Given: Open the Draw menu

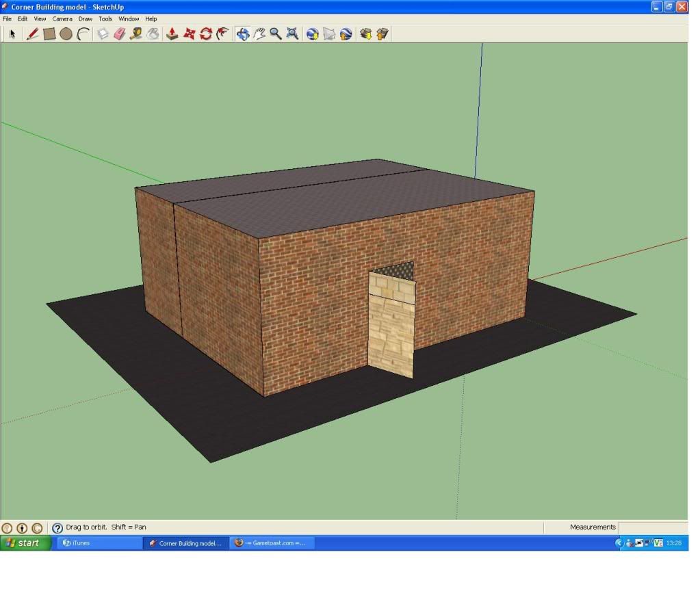Looking at the screenshot, I should click(x=86, y=18).
